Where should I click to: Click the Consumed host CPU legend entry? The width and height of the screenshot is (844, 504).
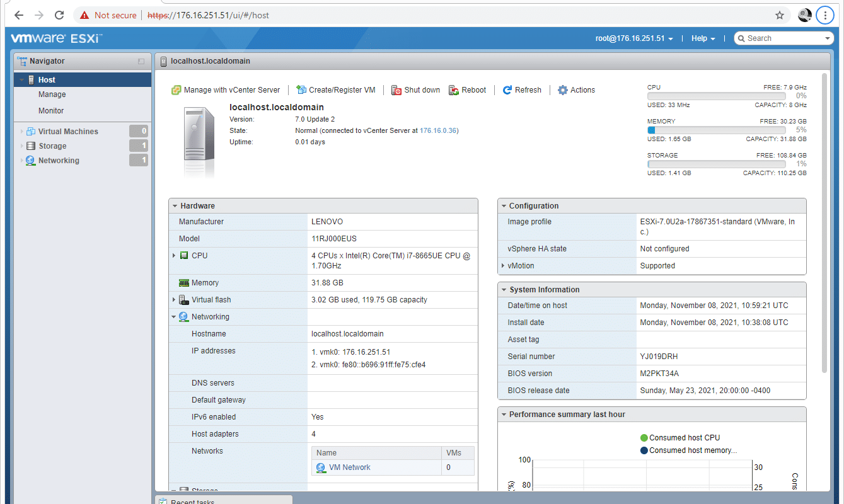click(680, 438)
